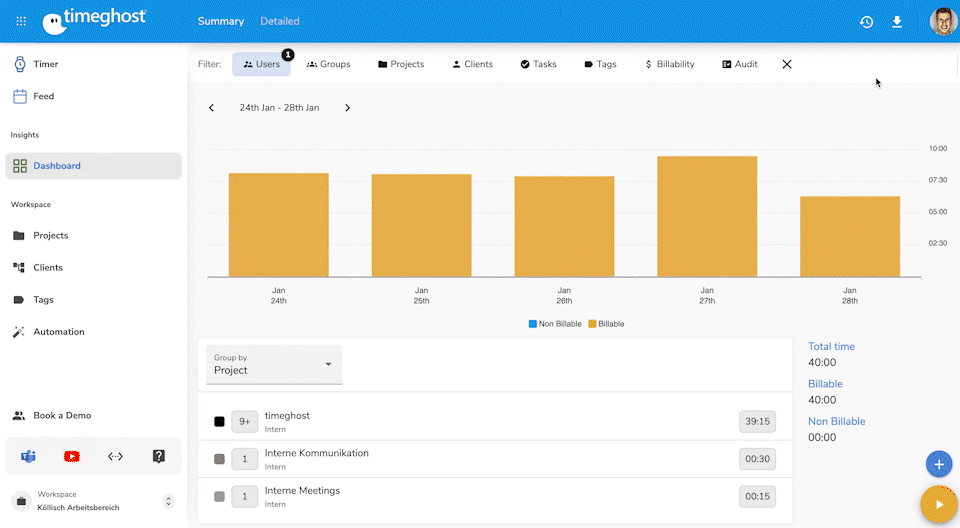Click the blue plus add button

[938, 464]
